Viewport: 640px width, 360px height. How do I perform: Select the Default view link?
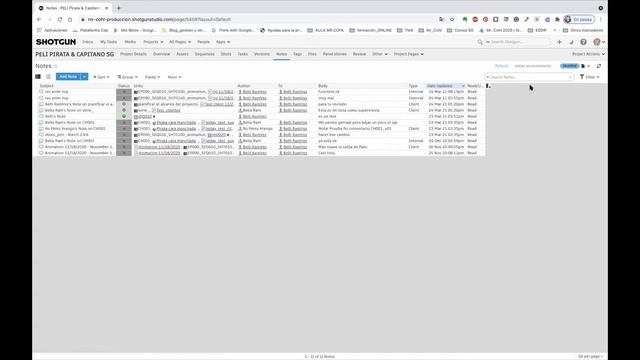[501, 66]
